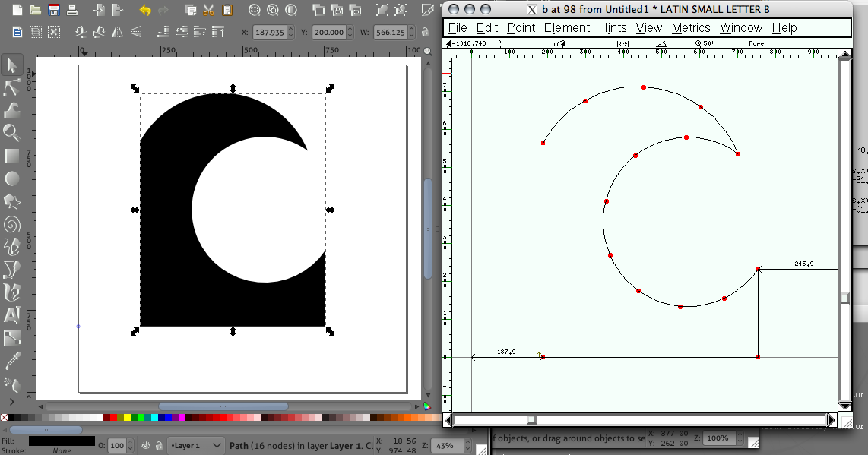
Task: Select the Color picker (dropper) tool
Action: [x=12, y=362]
